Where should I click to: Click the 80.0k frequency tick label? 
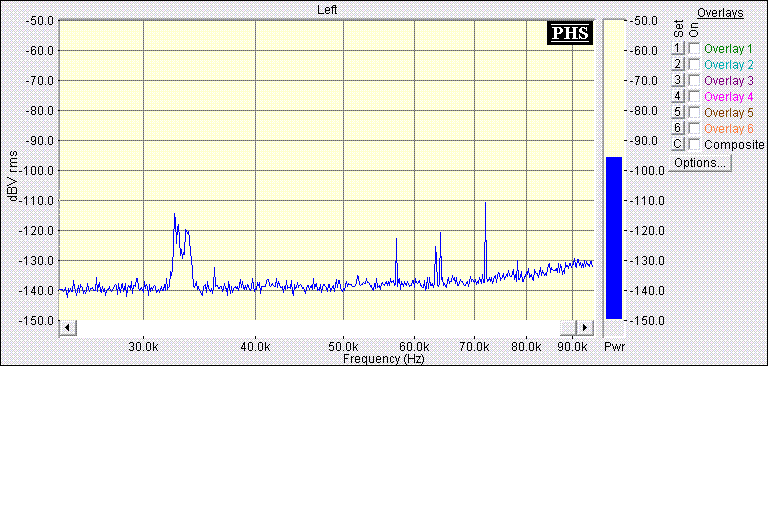point(526,347)
